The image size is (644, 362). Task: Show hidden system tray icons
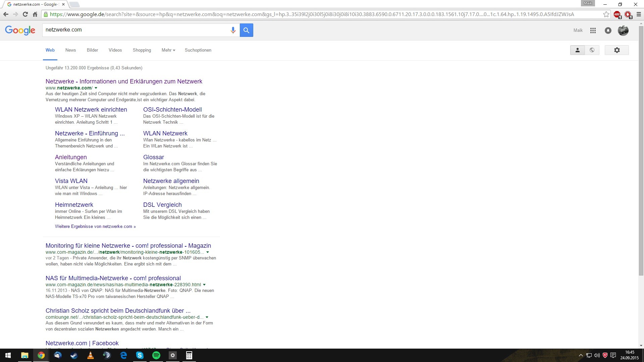[x=581, y=355]
